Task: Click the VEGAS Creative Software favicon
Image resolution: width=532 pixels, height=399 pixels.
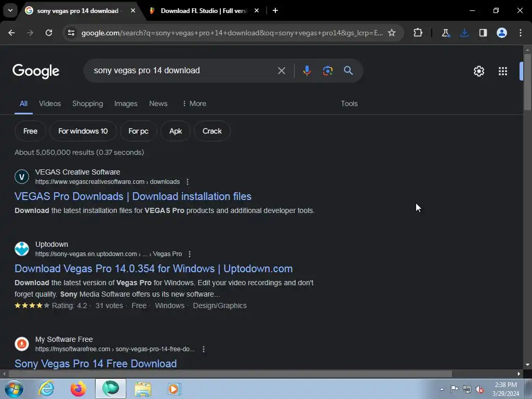Action: 22,177
